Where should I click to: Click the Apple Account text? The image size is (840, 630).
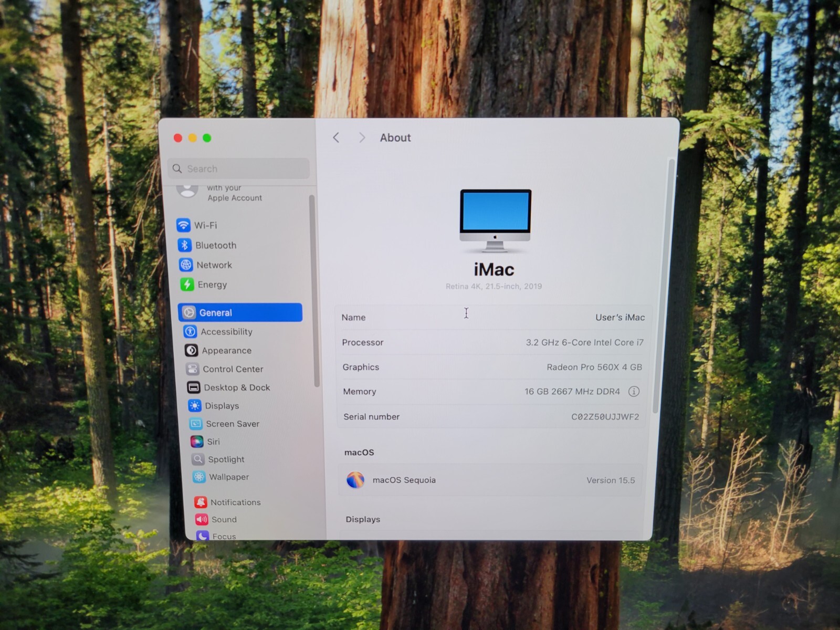click(235, 198)
